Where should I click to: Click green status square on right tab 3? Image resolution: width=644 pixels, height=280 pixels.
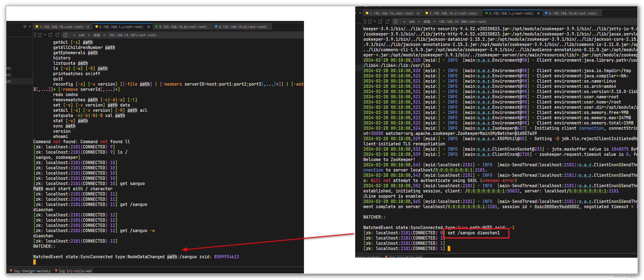click(x=487, y=13)
